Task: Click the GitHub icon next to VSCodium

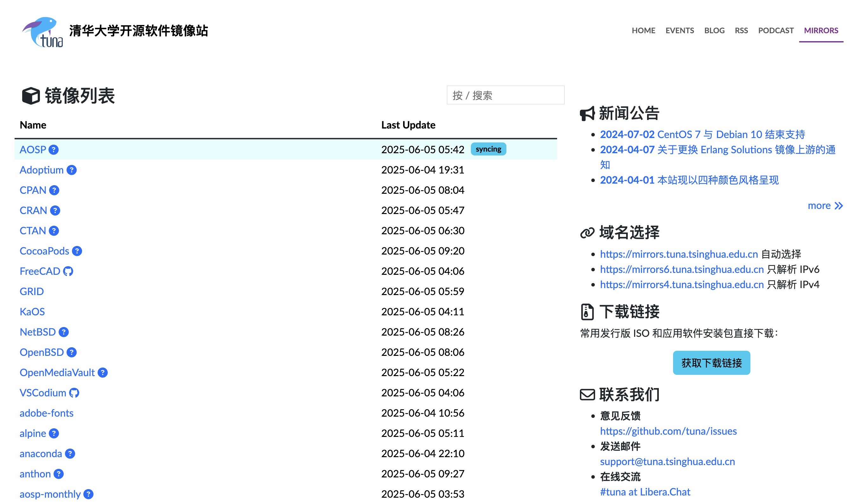Action: tap(74, 393)
